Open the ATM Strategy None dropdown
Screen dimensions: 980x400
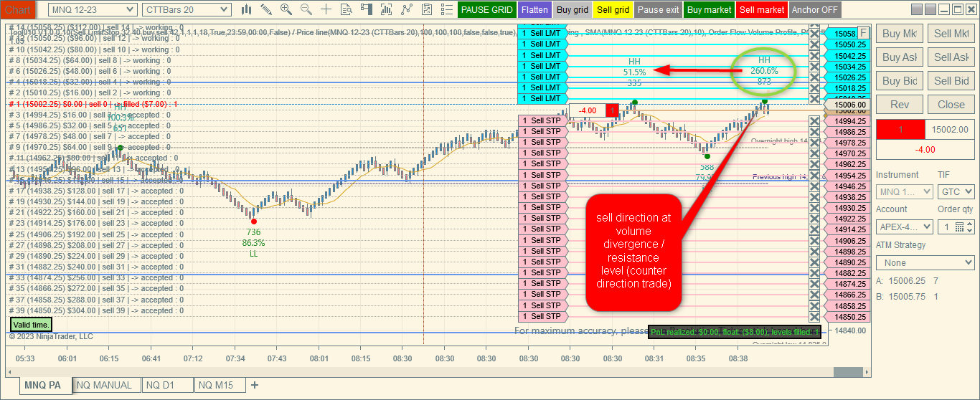925,263
